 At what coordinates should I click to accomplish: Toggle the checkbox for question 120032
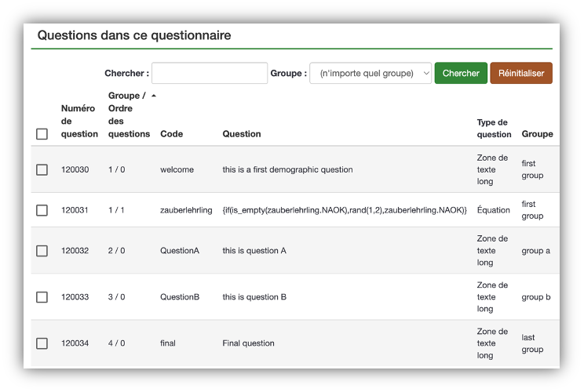tap(42, 251)
